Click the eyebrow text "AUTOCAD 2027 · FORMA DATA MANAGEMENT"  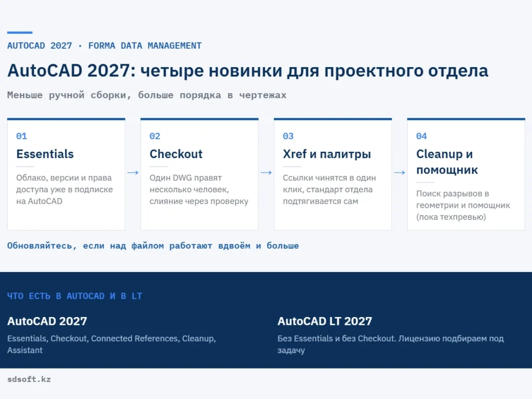105,46
